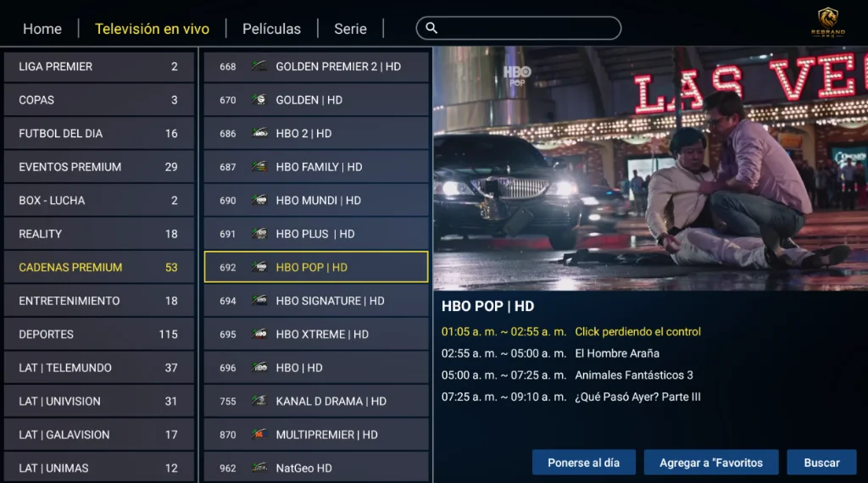Click the NatGeo HD channel name
This screenshot has height=483, width=868.
[304, 468]
